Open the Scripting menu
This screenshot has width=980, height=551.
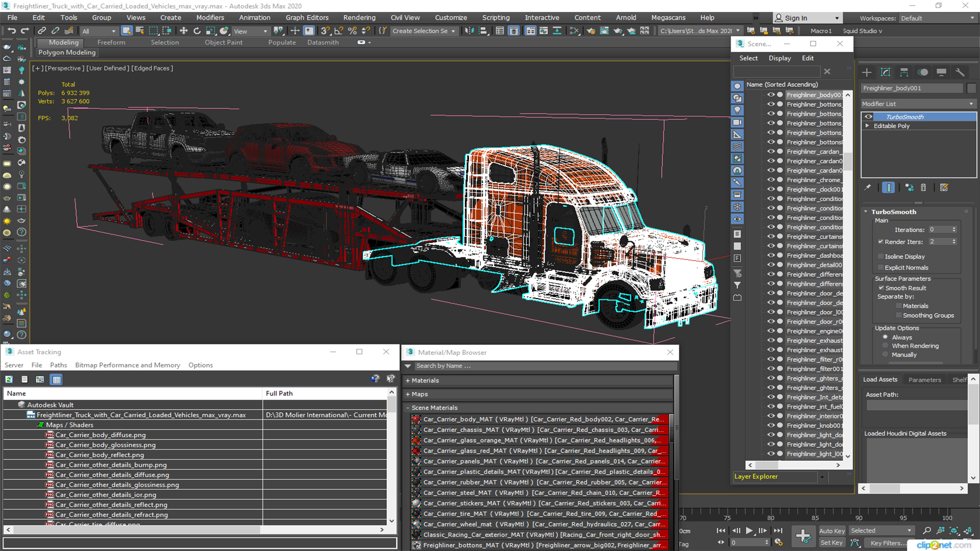pos(496,18)
